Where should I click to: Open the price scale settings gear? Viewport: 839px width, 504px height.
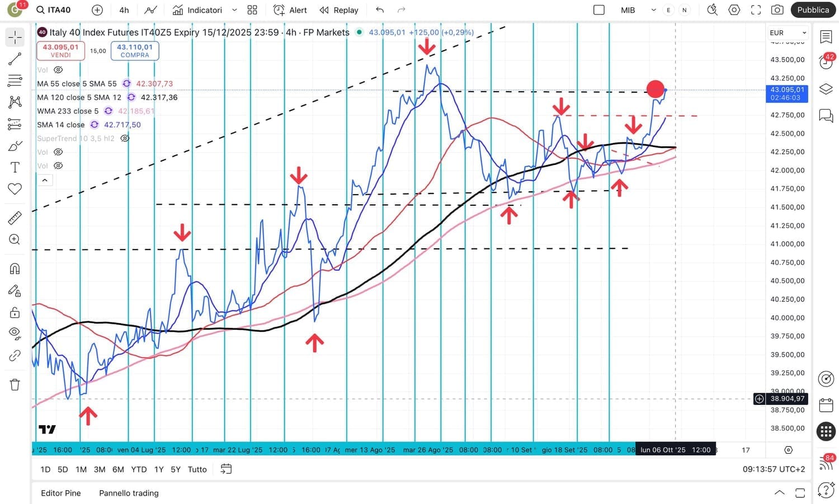[788, 450]
